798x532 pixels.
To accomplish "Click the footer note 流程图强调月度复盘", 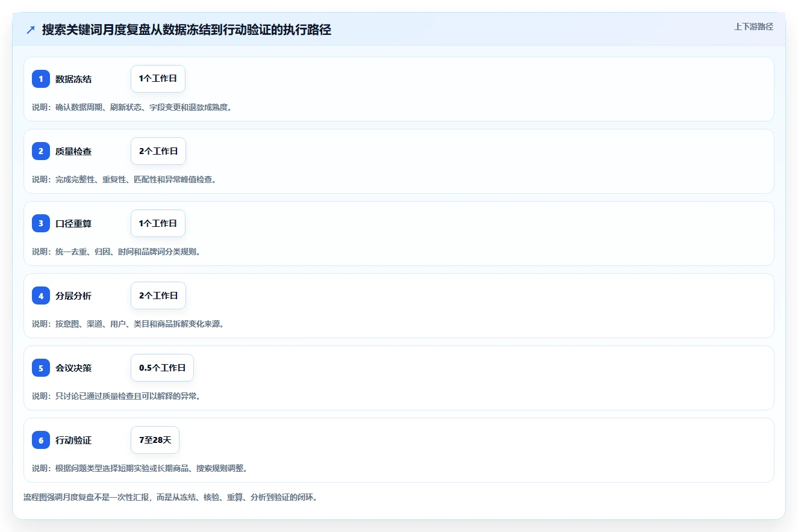I will coord(170,498).
